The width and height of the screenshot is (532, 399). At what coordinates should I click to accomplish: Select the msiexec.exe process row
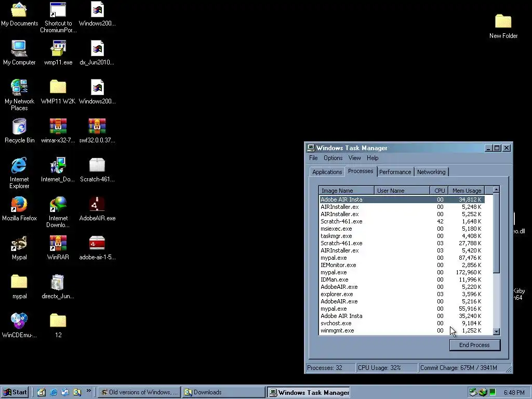402,229
